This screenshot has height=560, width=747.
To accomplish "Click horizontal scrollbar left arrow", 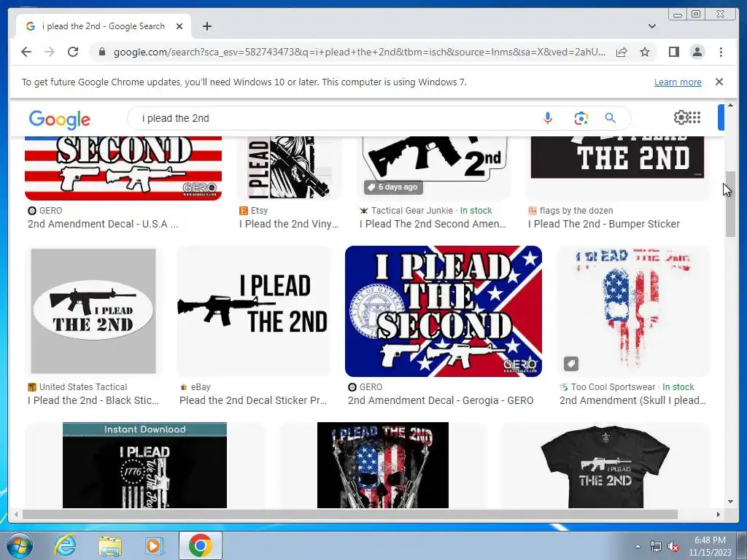I will click(16, 514).
